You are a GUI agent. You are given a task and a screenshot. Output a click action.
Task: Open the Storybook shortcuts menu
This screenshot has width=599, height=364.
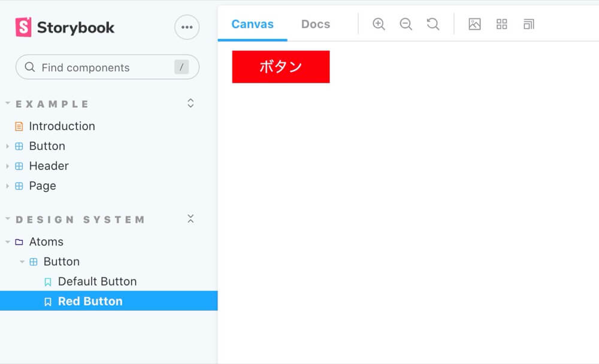pyautogui.click(x=186, y=27)
